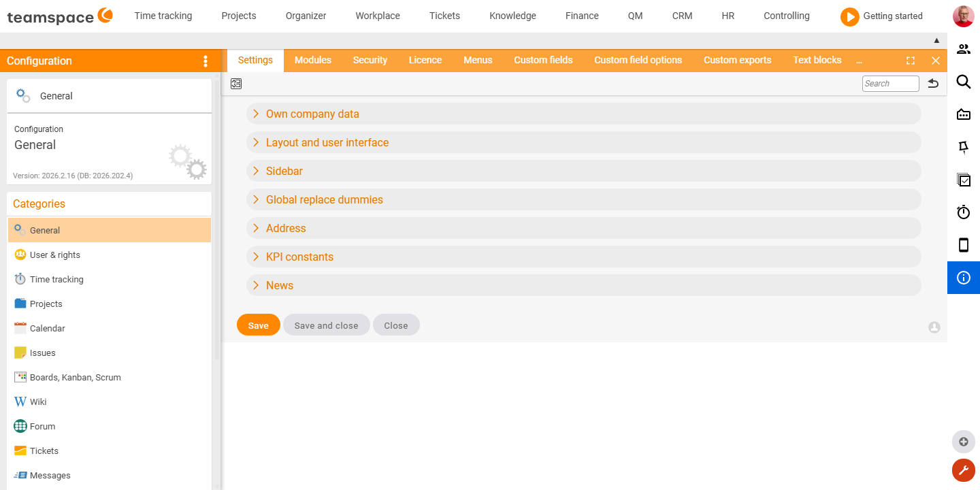Screen dimensions: 980x490
Task: Open the Controlling top menu
Action: (x=787, y=16)
